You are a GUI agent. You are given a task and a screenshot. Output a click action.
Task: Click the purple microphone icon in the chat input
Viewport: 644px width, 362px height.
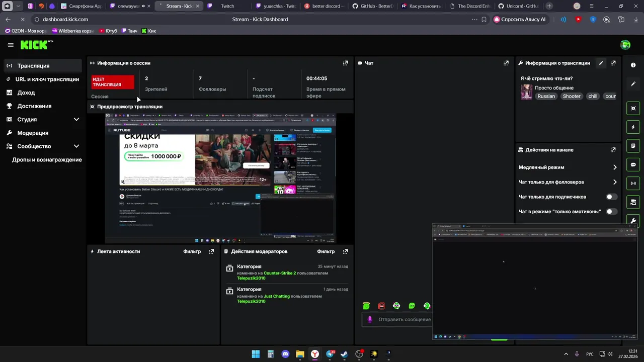(370, 319)
